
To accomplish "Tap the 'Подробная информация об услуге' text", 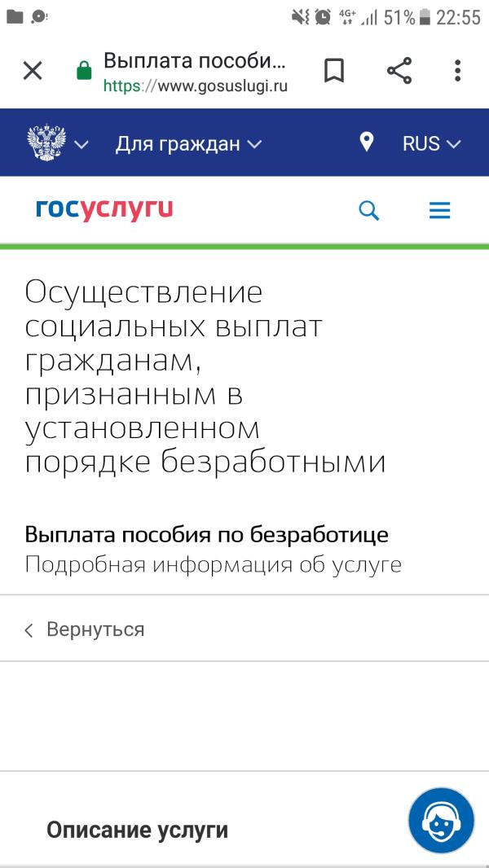I will [x=213, y=564].
